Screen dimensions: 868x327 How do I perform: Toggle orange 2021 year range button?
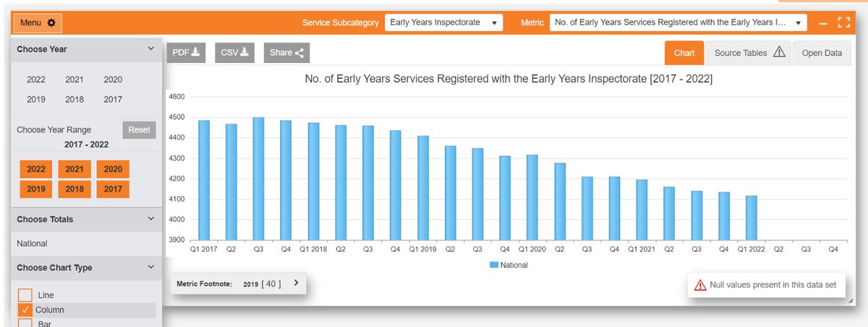click(75, 169)
